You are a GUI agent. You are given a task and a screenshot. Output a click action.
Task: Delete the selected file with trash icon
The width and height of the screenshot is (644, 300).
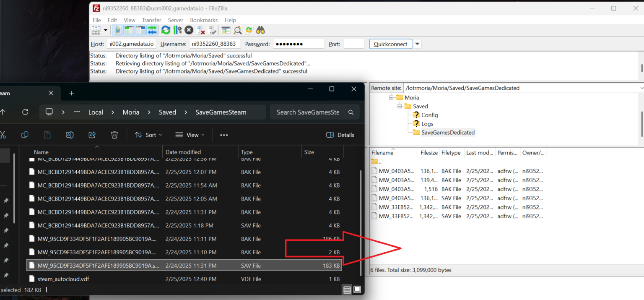[x=114, y=135]
